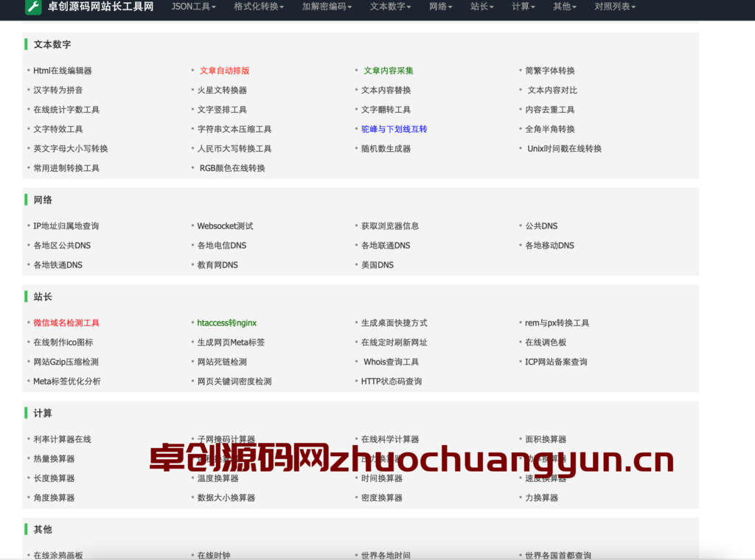
Task: Open 在线制作ico图标 tool
Action: pos(63,343)
